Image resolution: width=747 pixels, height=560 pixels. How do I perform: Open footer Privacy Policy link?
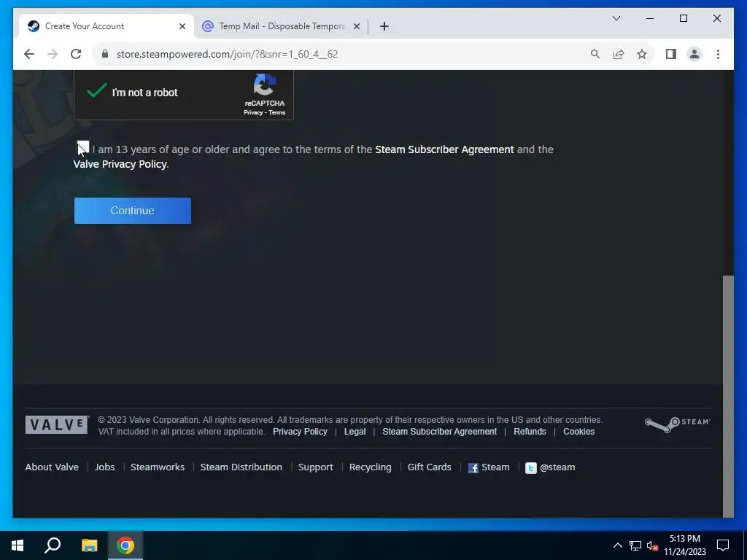pos(300,432)
